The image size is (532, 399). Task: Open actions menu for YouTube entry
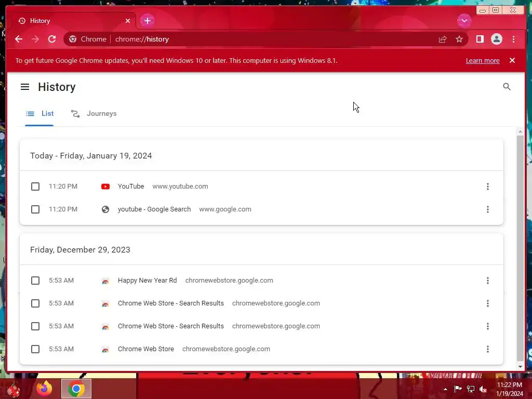(487, 187)
